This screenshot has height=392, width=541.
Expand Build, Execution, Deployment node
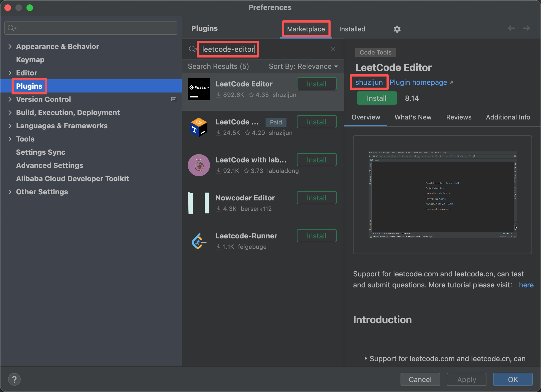(x=10, y=112)
